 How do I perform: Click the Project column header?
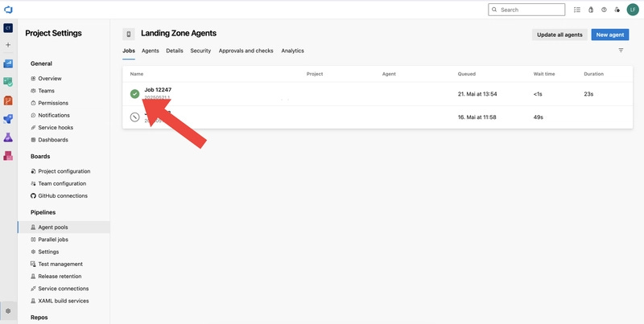(315, 74)
